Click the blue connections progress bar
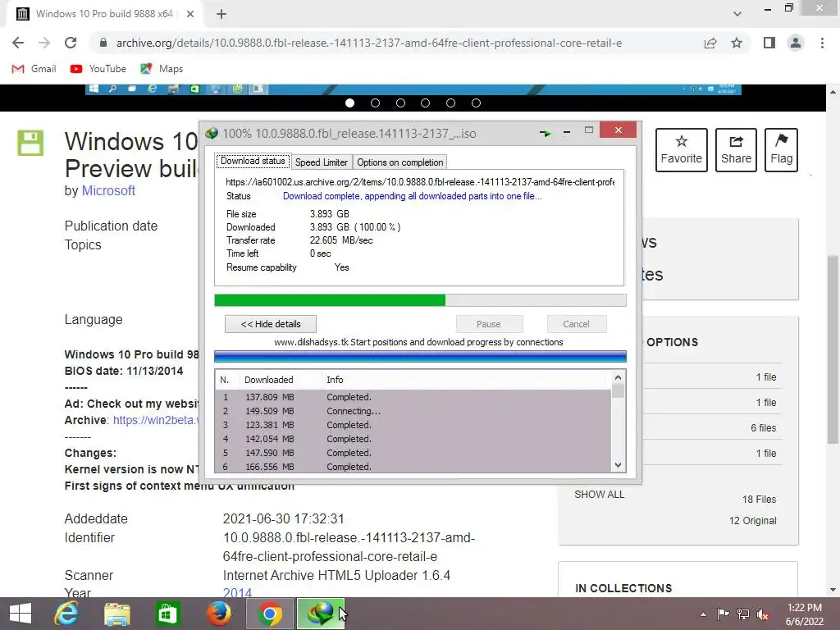The image size is (840, 630). [420, 357]
